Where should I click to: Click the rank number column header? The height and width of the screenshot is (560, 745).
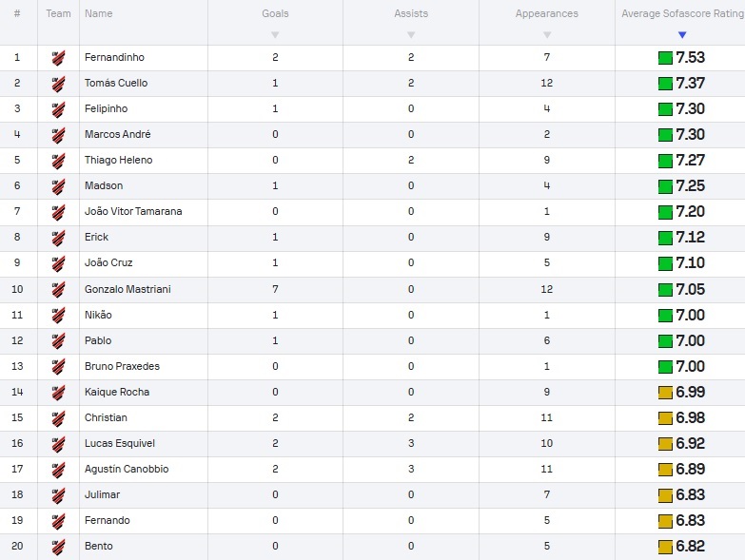[x=17, y=13]
